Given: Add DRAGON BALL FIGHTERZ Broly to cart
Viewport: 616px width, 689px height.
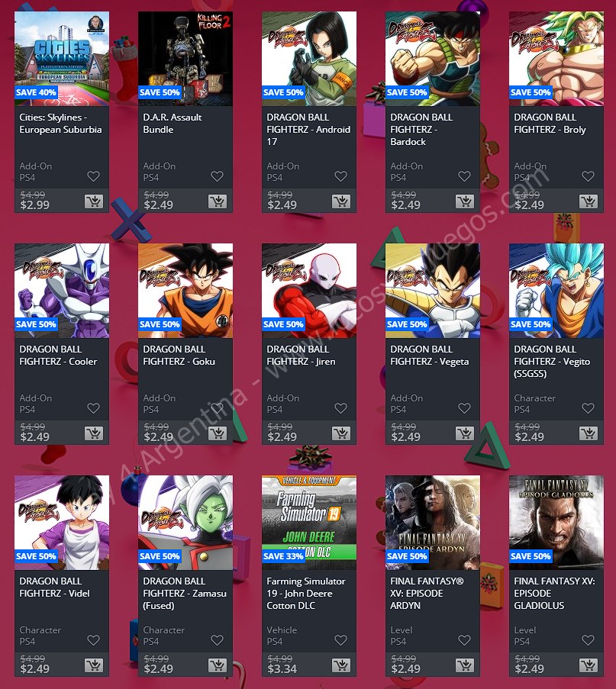Looking at the screenshot, I should pyautogui.click(x=589, y=201).
